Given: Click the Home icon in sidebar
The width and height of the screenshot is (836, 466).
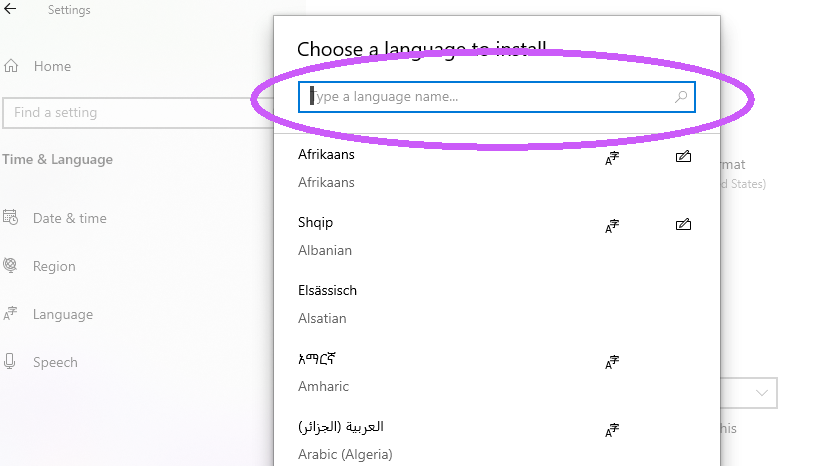Looking at the screenshot, I should 11,66.
